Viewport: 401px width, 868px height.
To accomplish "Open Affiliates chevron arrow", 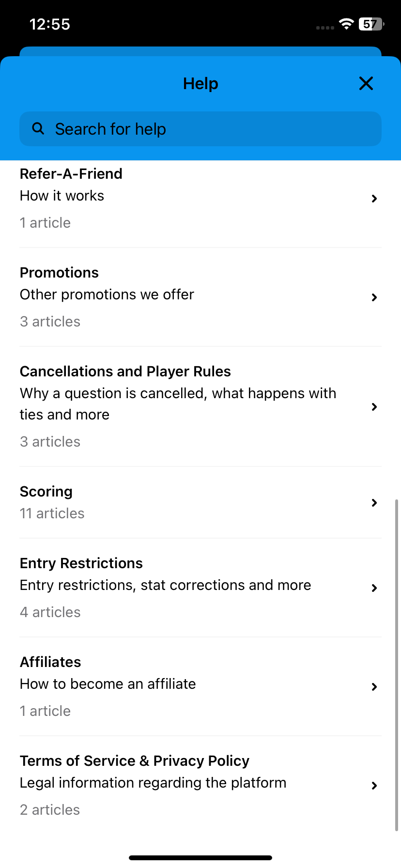I will pyautogui.click(x=374, y=687).
